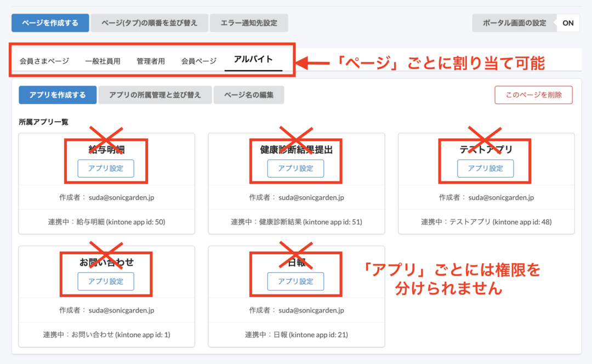
Task: Toggle ポータル画面の設定 off
Action: pos(567,22)
